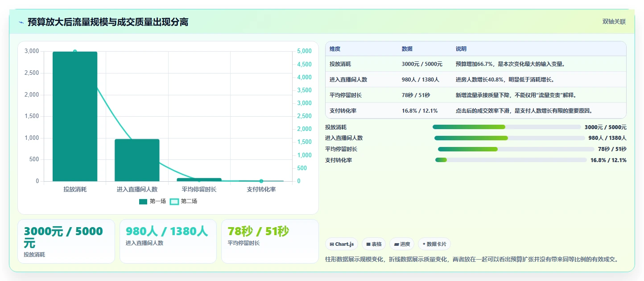Select the 表格 tag
This screenshot has height=281, width=644.
point(374,244)
